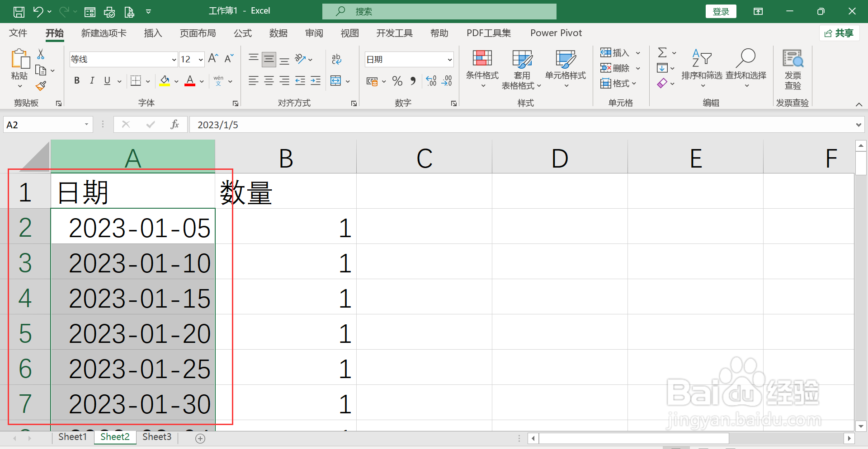
Task: Toggle center horizontal alignment
Action: [269, 81]
